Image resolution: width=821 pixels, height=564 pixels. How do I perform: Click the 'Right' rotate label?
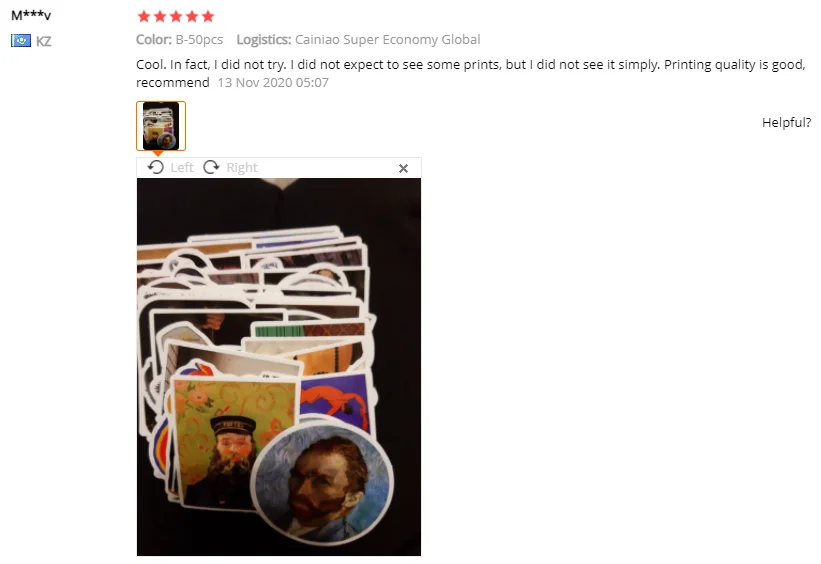241,168
